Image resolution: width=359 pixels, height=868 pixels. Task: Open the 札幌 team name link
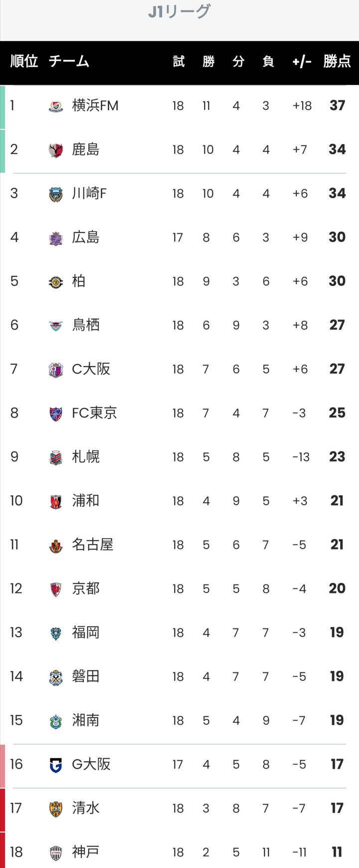tap(86, 457)
